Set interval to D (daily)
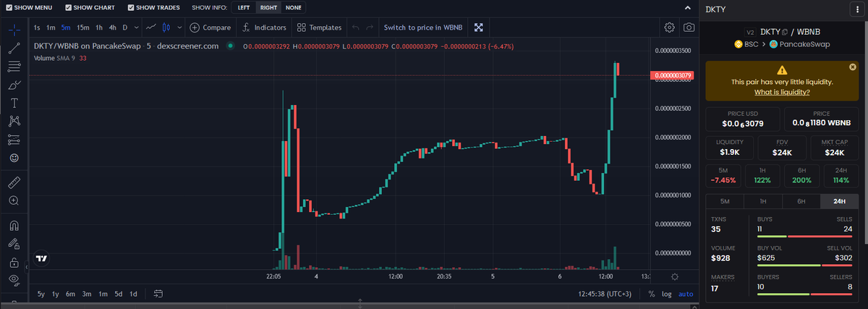Viewport: 868px width, 309px height. click(124, 27)
